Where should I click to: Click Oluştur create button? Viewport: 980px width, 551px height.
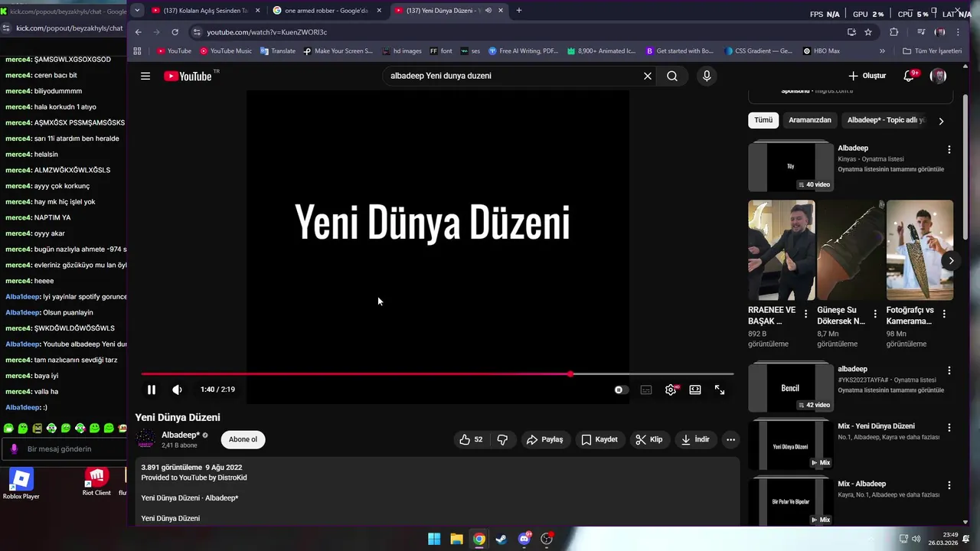click(867, 76)
